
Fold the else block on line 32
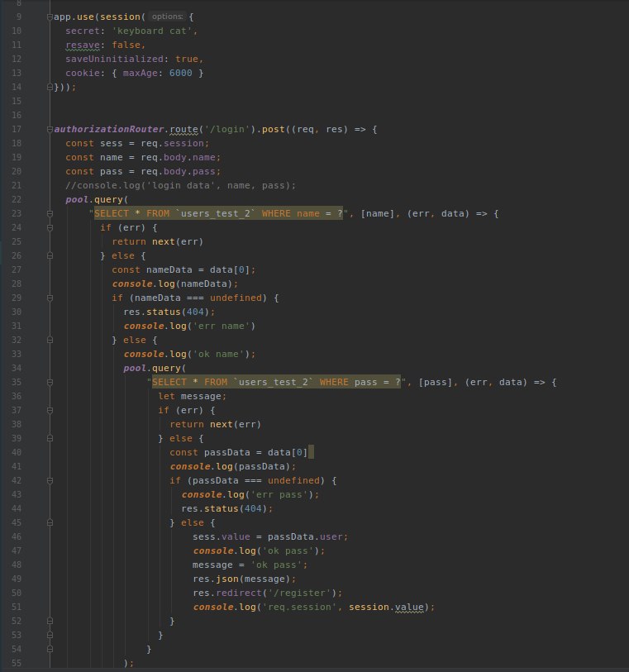click(x=50, y=340)
